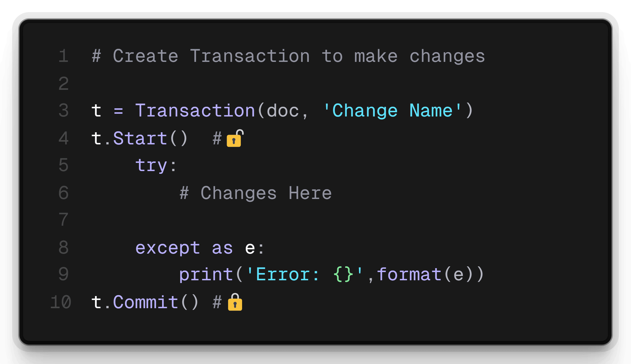Click the Commit method name on line 10
Viewport: 631px width, 364px height.
[146, 302]
